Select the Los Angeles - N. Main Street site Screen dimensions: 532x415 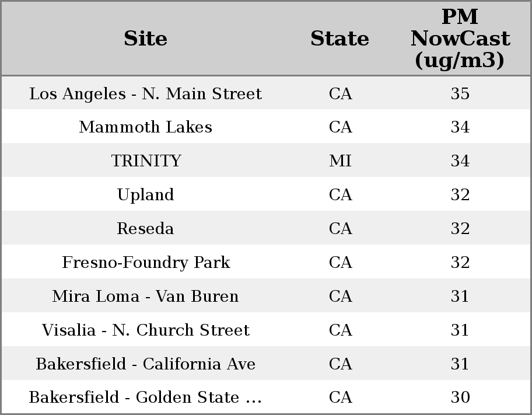pos(146,93)
